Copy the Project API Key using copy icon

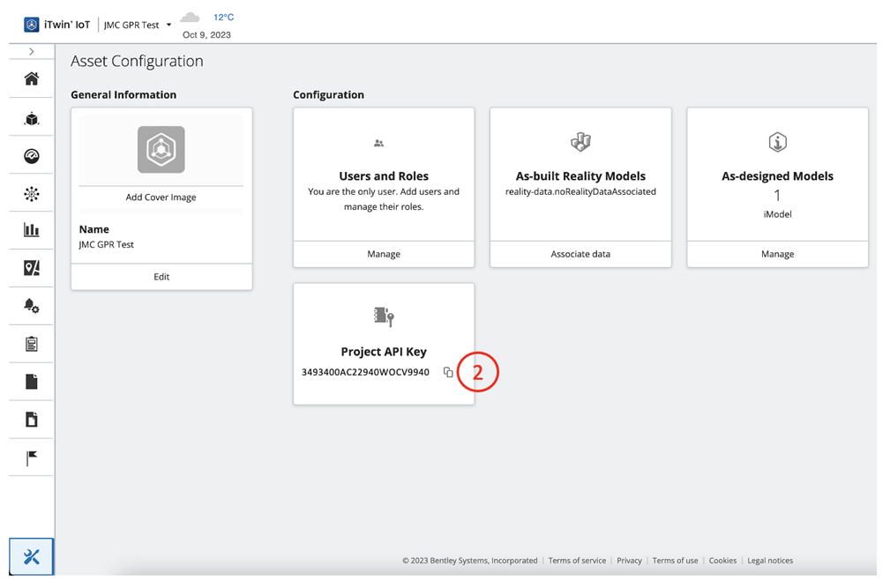pyautogui.click(x=448, y=371)
